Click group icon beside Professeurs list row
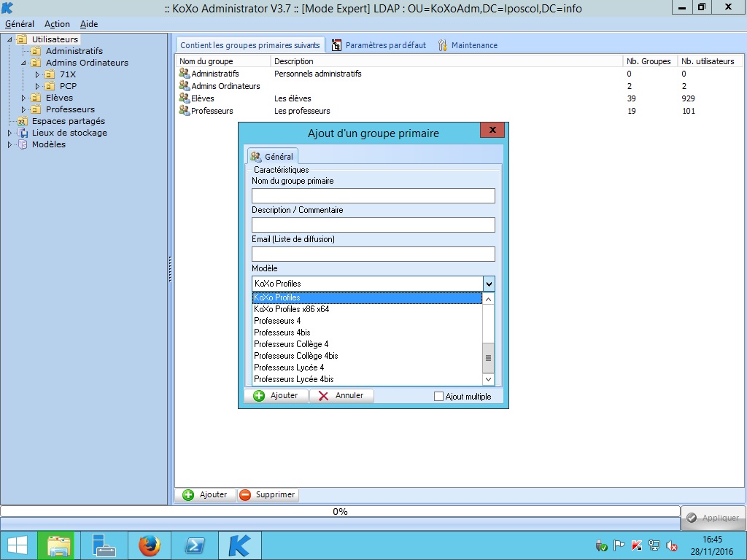 185,110
